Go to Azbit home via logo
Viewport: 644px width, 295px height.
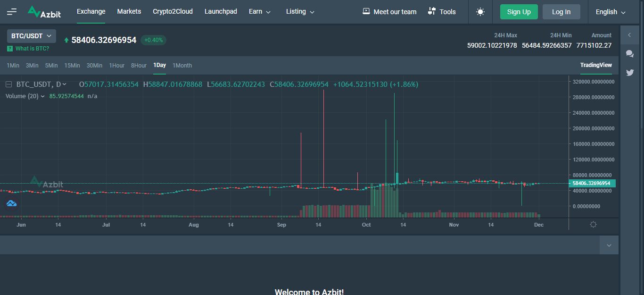(x=44, y=12)
